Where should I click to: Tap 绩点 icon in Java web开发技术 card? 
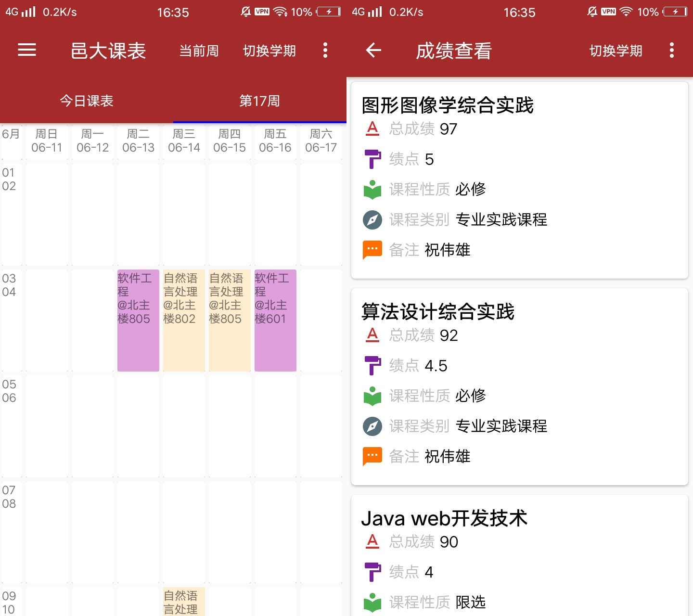[x=372, y=572]
